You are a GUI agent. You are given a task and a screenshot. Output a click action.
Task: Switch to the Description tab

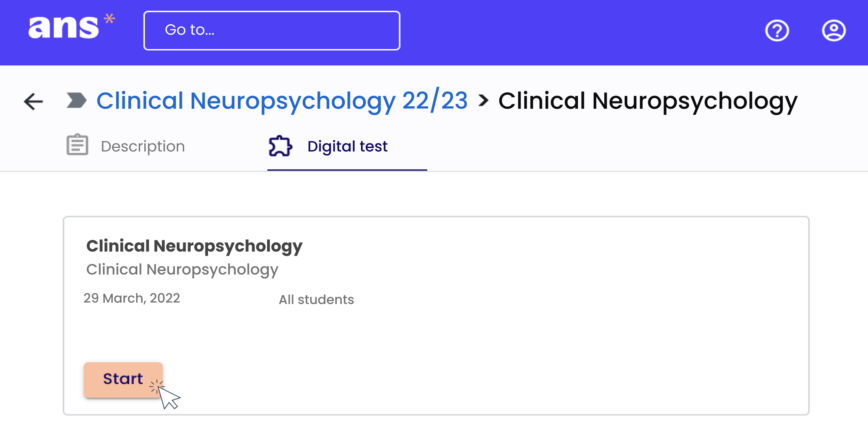coord(143,146)
